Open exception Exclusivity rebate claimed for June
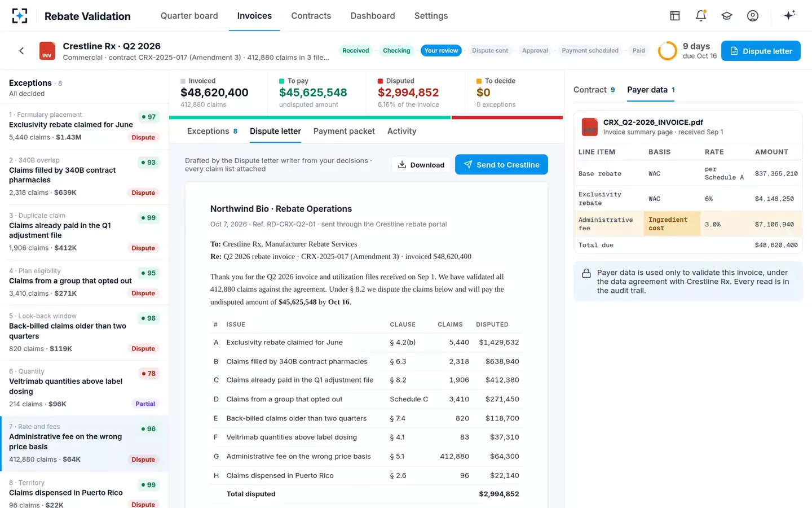 pos(85,126)
